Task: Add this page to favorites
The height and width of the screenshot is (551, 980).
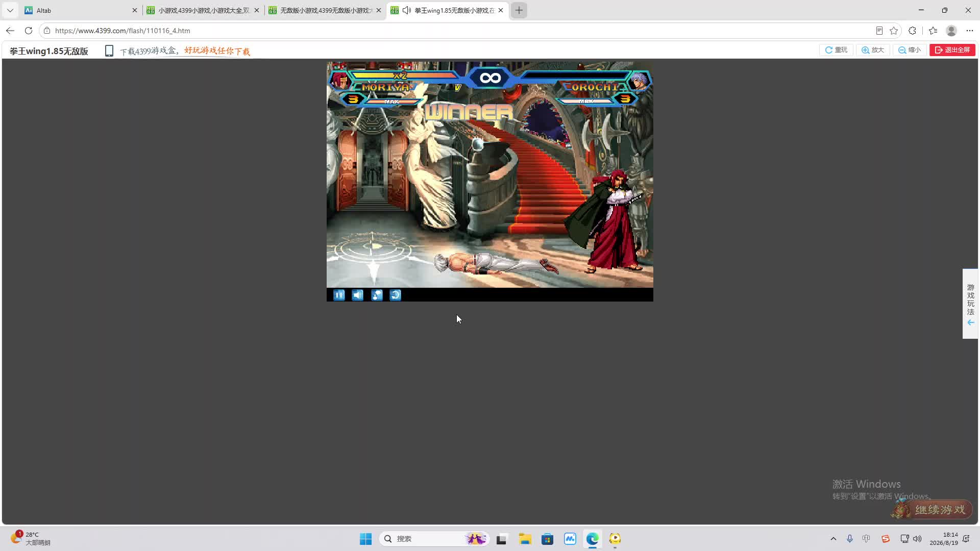Action: [x=894, y=31]
